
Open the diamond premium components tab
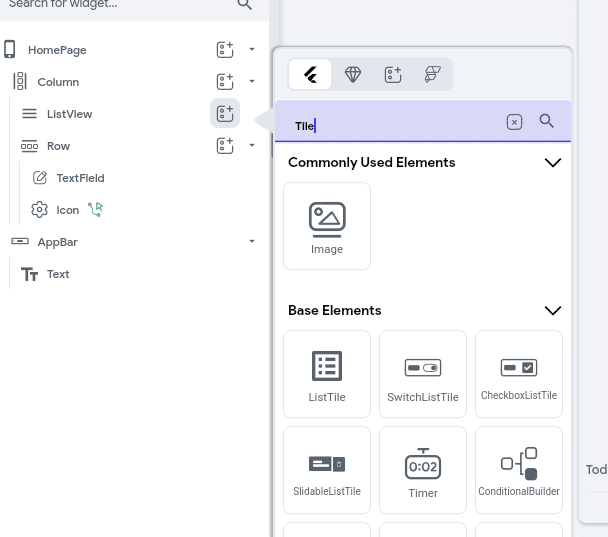(353, 74)
